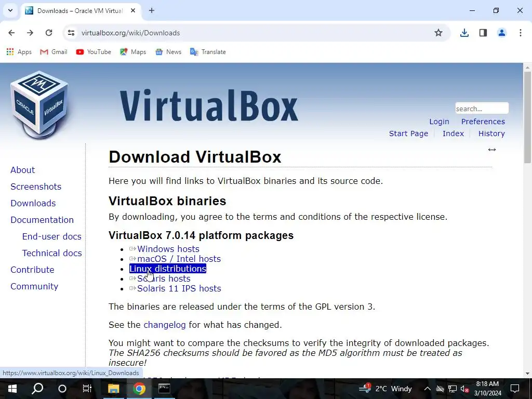Open the Preferences link
Screen dimensions: 532x399
pos(483,122)
